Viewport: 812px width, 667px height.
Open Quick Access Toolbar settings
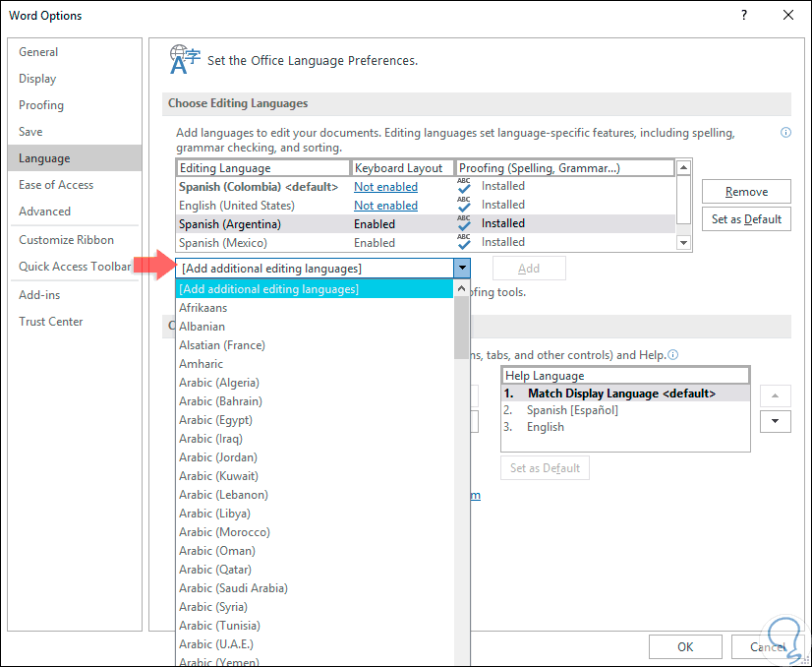coord(75,267)
